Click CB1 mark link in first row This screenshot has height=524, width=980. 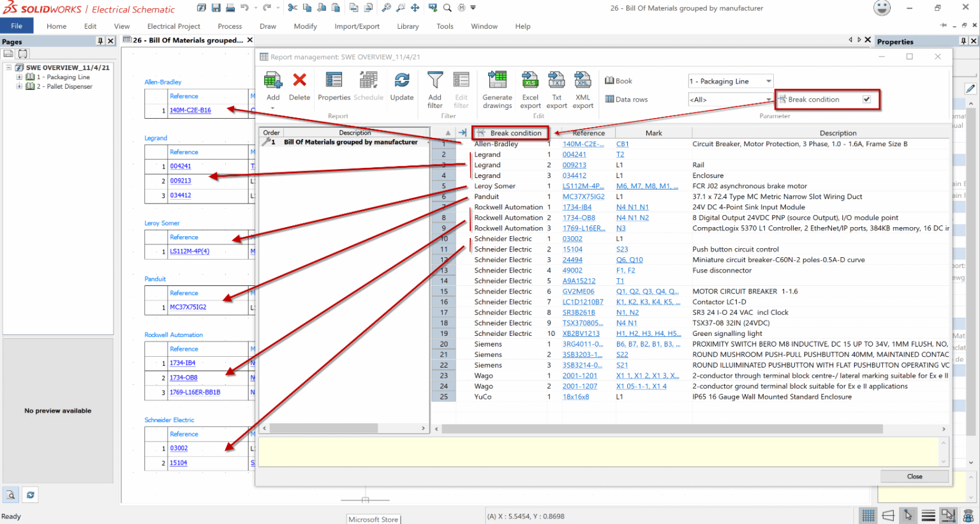coord(622,144)
